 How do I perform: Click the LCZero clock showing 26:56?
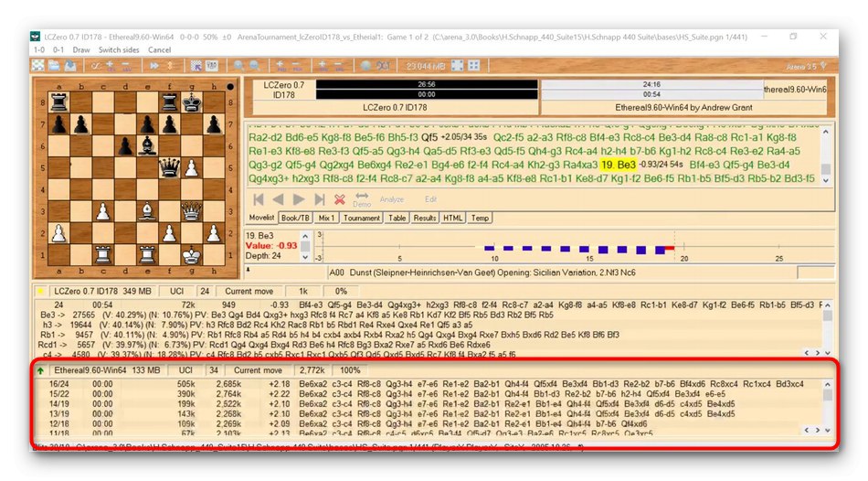coord(427,85)
